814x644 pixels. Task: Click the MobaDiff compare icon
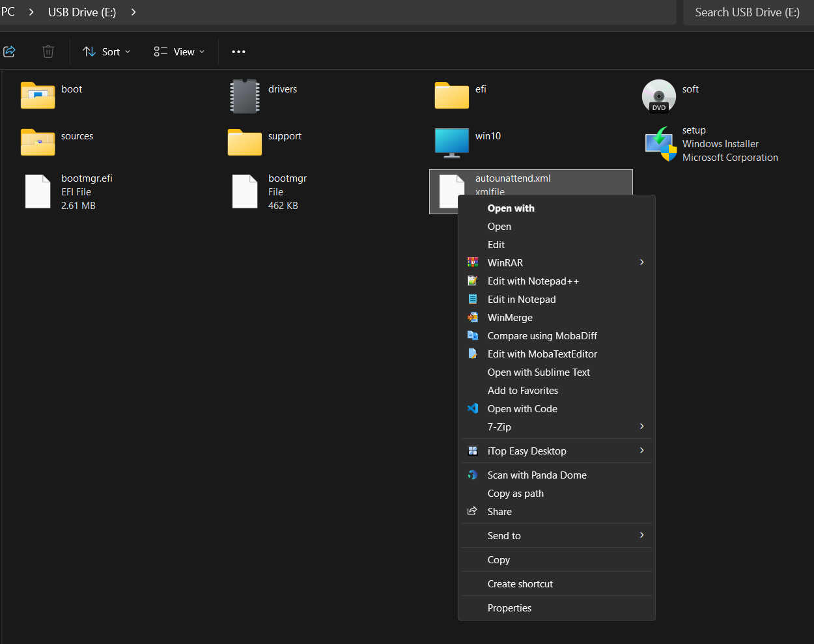(473, 335)
